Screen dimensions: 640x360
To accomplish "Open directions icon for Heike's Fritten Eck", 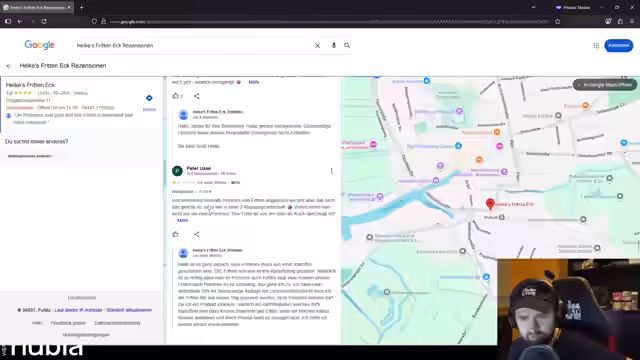I will (x=149, y=98).
